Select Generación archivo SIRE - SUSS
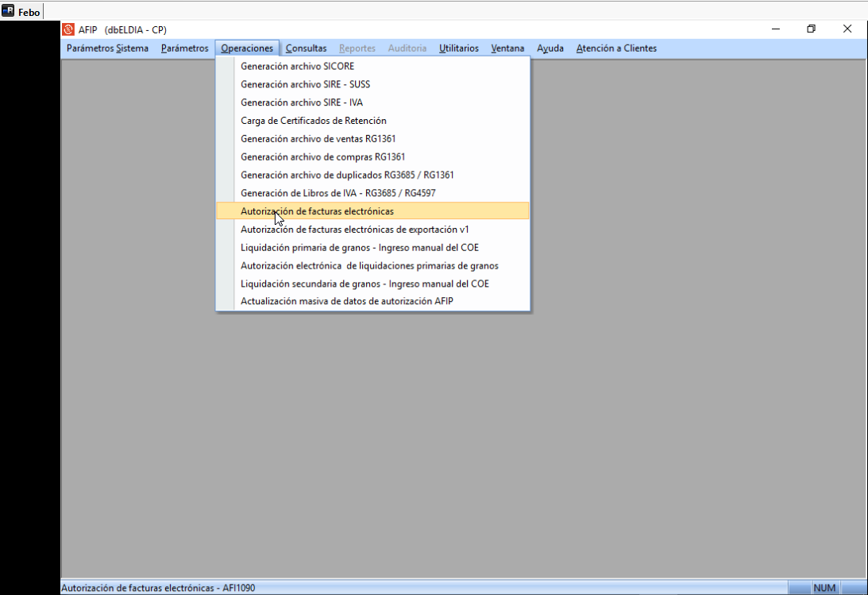The image size is (868, 595). [305, 84]
